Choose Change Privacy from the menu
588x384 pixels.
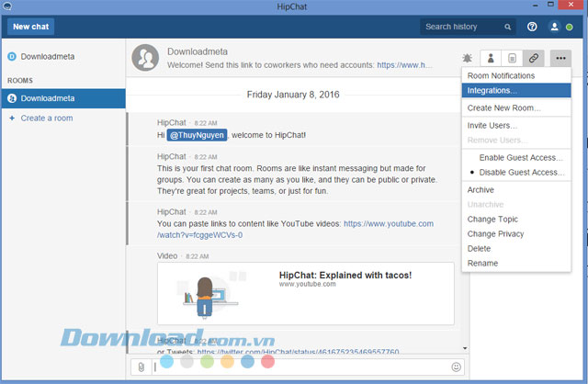[516, 234]
